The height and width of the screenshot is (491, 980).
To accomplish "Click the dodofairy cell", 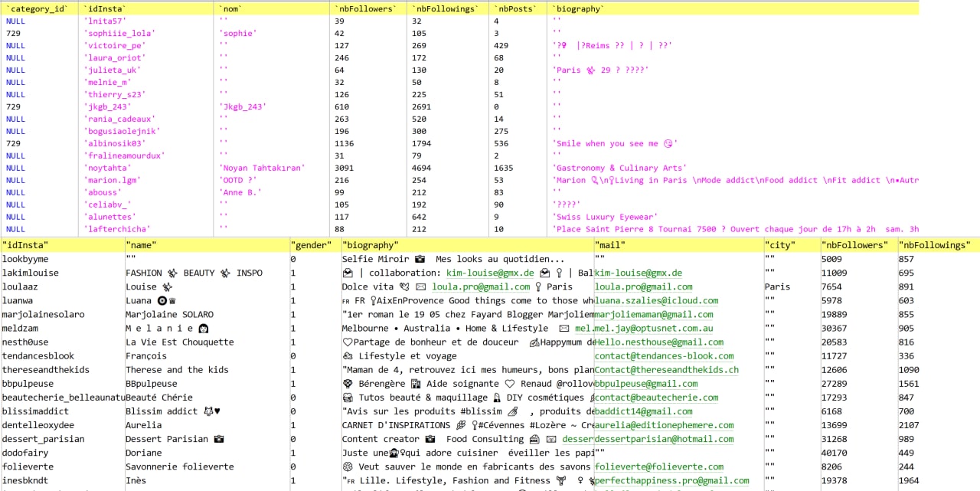I will pyautogui.click(x=25, y=452).
